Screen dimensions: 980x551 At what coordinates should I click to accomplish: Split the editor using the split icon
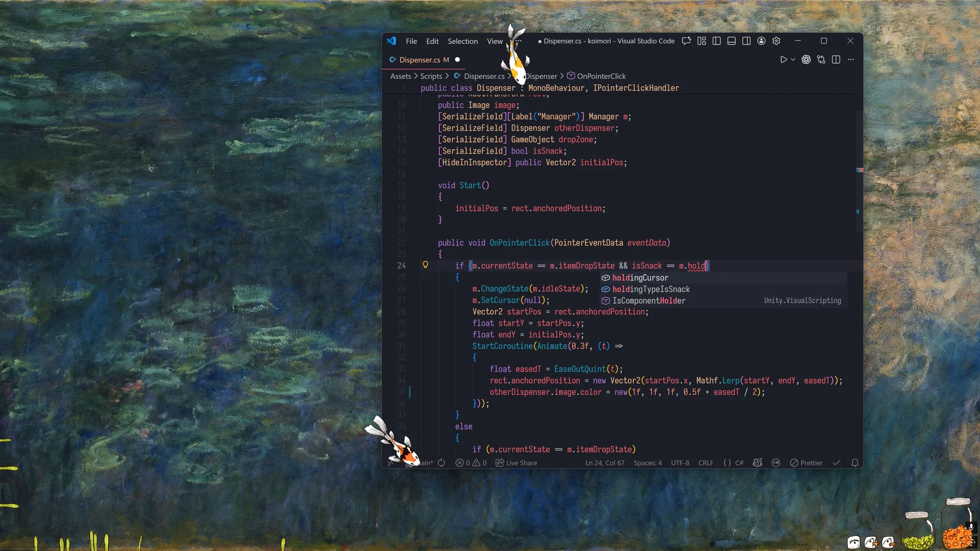pos(837,59)
